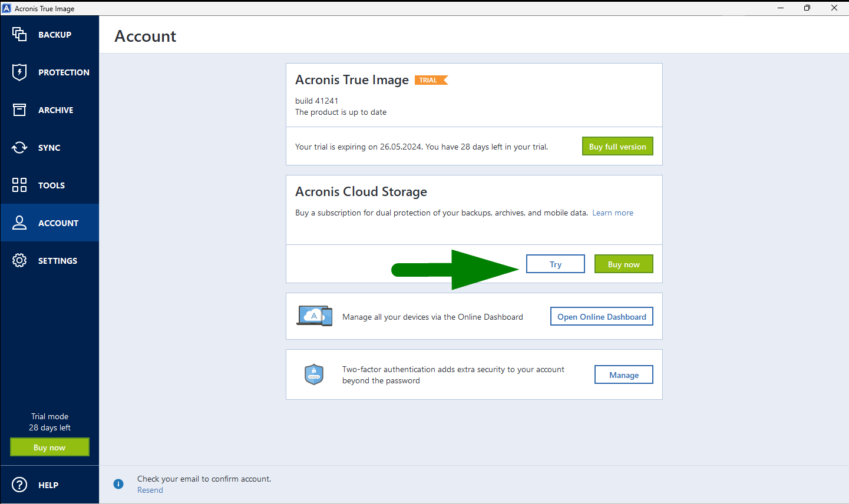Resend the account confirmation email
This screenshot has width=849, height=504.
coord(150,489)
